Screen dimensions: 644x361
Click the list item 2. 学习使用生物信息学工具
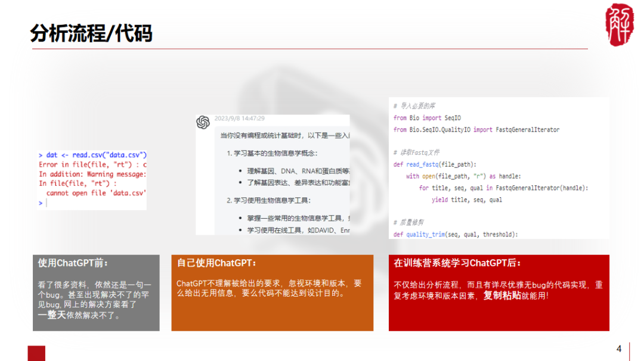tap(268, 200)
